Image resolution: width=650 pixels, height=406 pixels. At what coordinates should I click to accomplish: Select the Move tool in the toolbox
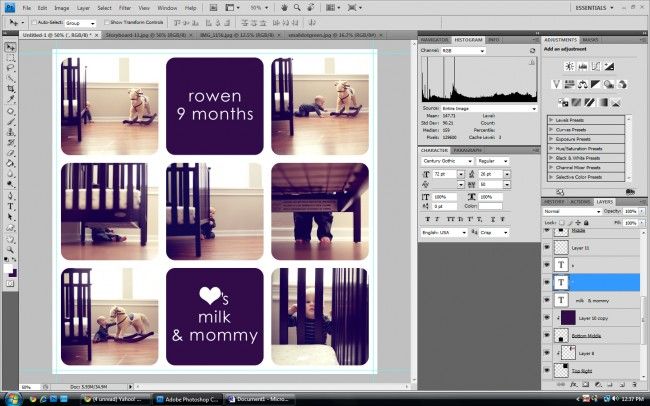[10, 47]
